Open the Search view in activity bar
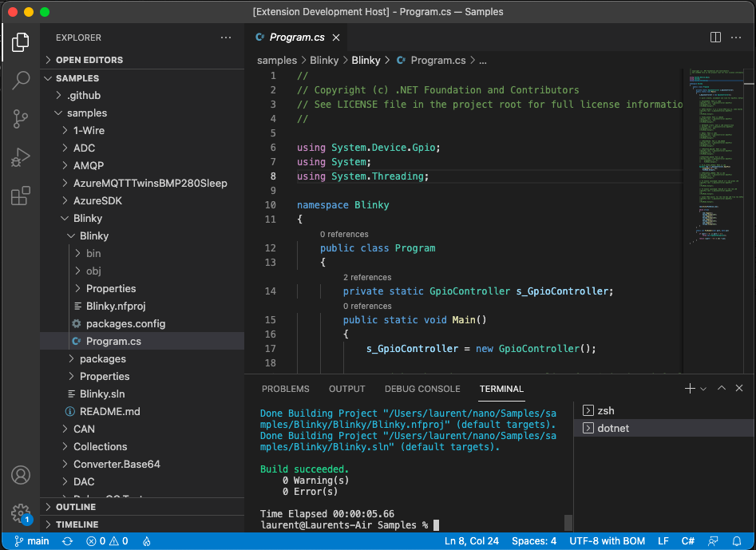756x550 pixels. pos(20,81)
